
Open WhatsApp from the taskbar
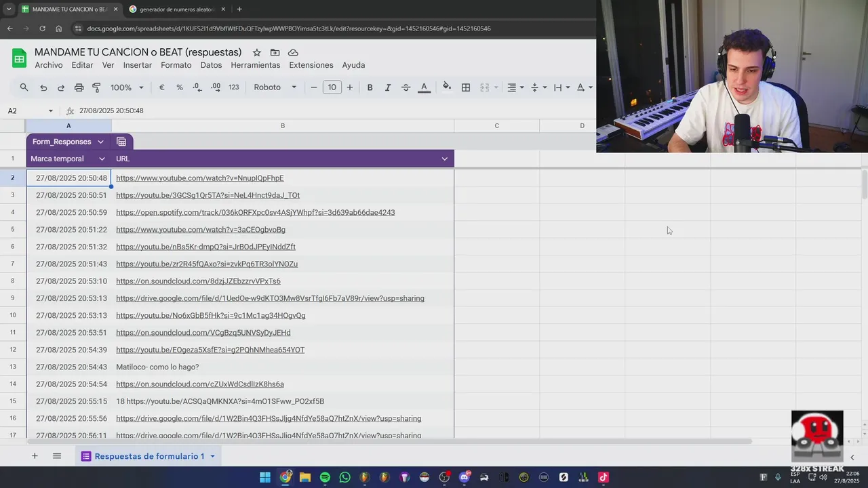(344, 477)
